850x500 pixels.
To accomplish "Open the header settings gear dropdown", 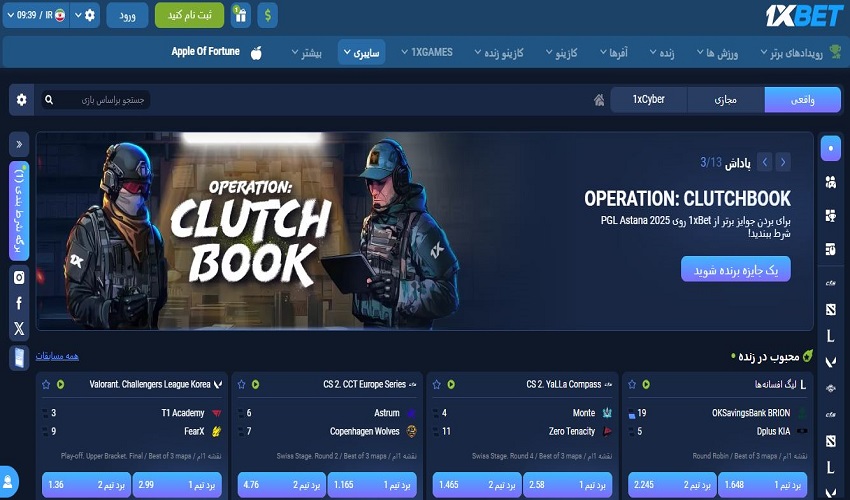I will (x=85, y=15).
